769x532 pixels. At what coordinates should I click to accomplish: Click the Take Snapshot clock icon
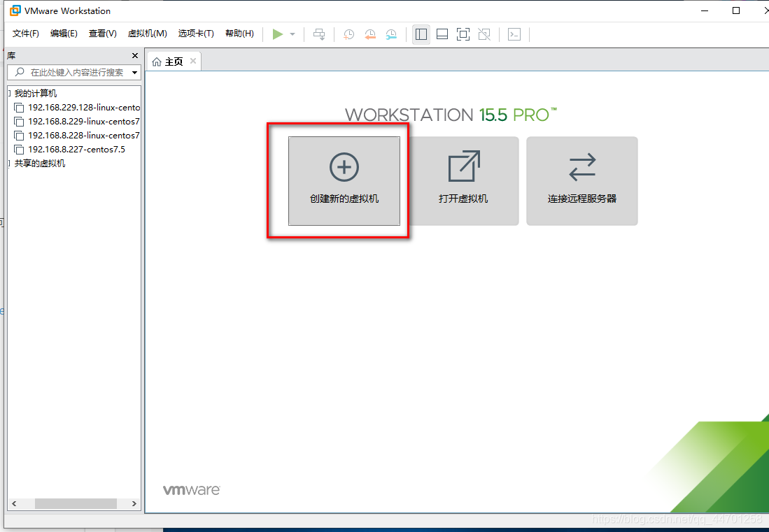tap(348, 34)
